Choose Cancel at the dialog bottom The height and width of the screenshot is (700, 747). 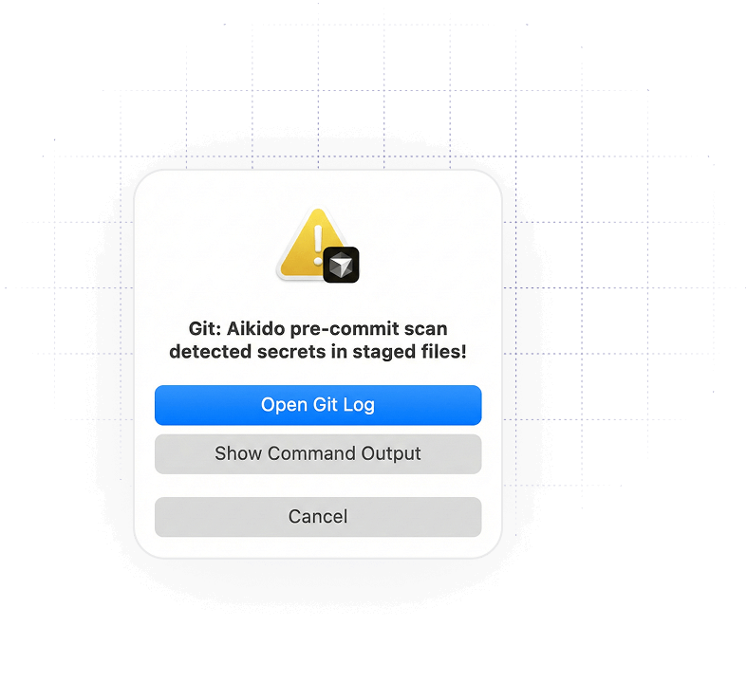318,517
